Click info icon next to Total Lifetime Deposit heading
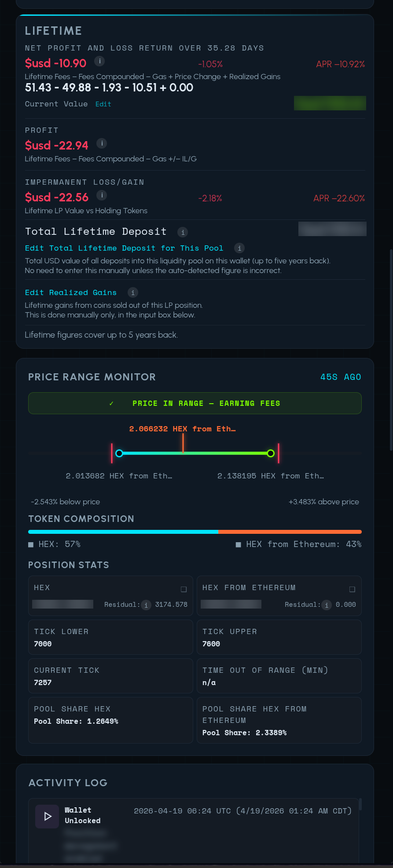Image resolution: width=393 pixels, height=868 pixels. pyautogui.click(x=183, y=232)
